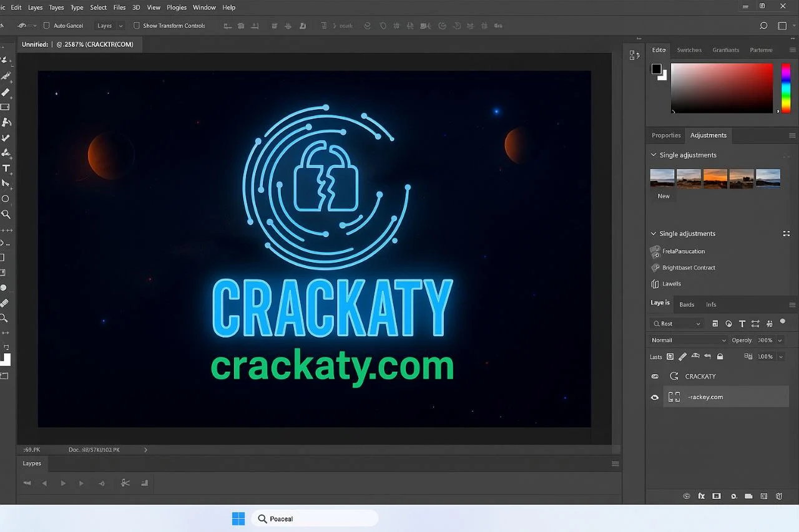Open the Window menu
The image size is (799, 532).
point(204,7)
